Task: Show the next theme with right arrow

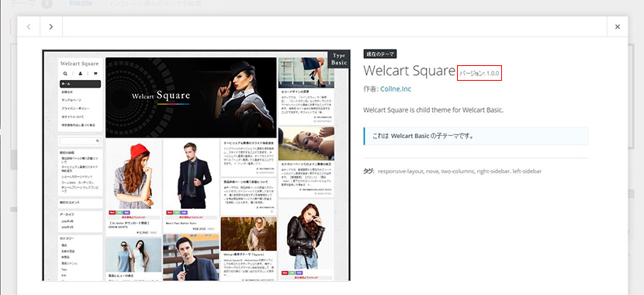Action: pyautogui.click(x=51, y=26)
